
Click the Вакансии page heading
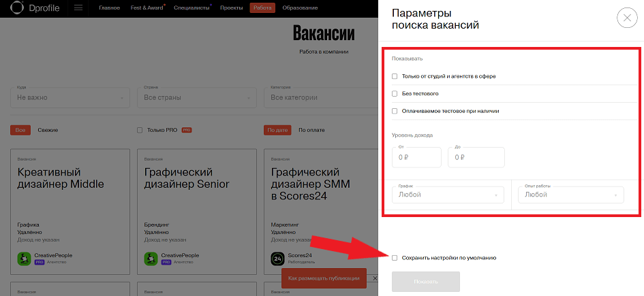(x=324, y=33)
